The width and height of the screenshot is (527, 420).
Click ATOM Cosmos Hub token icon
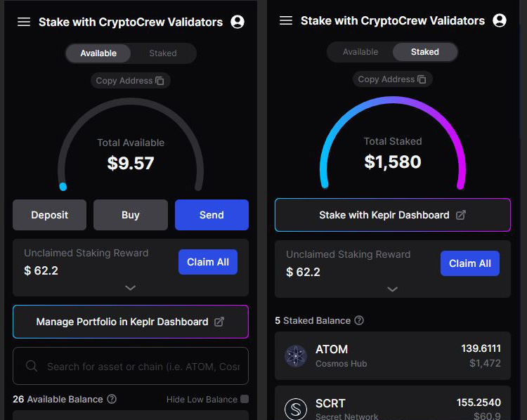295,356
